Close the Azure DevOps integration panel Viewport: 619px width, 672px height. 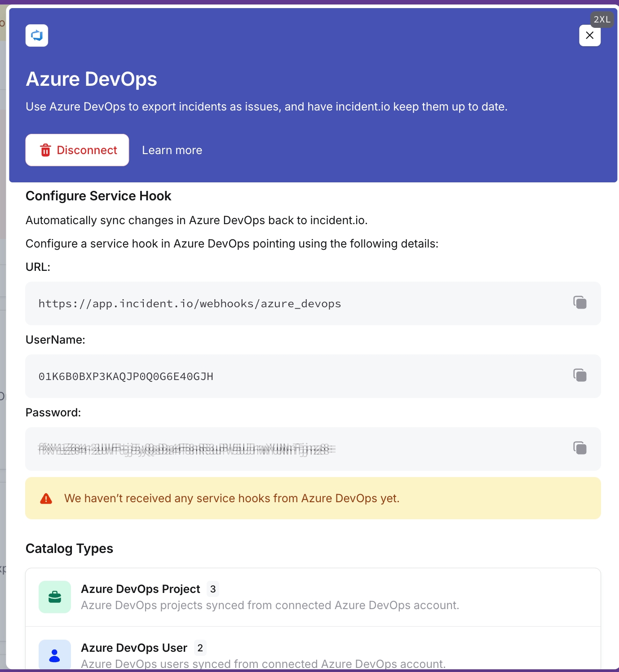[590, 35]
